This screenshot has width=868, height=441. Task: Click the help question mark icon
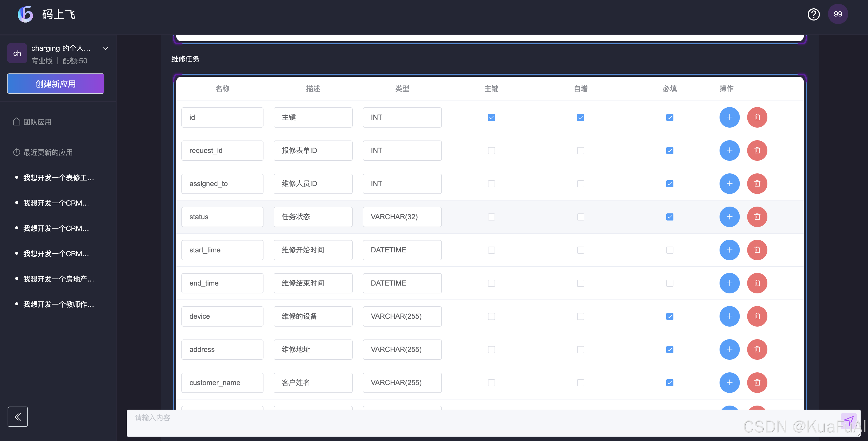pos(814,14)
